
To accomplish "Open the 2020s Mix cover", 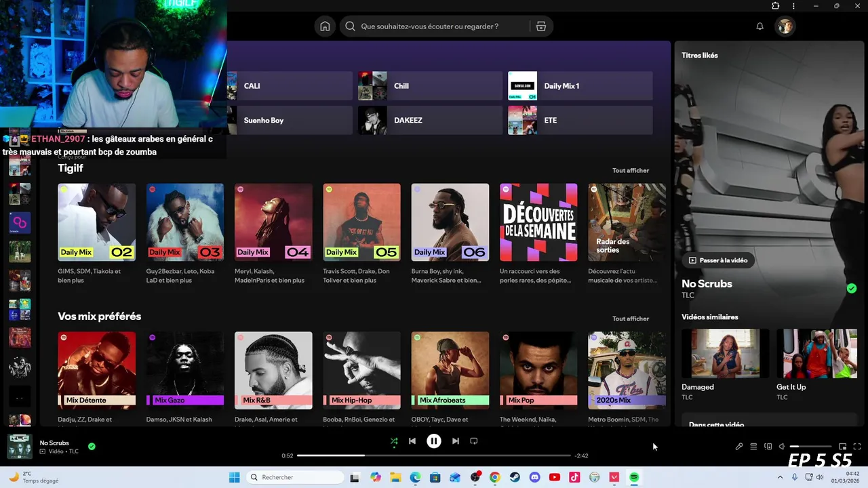I will (627, 370).
